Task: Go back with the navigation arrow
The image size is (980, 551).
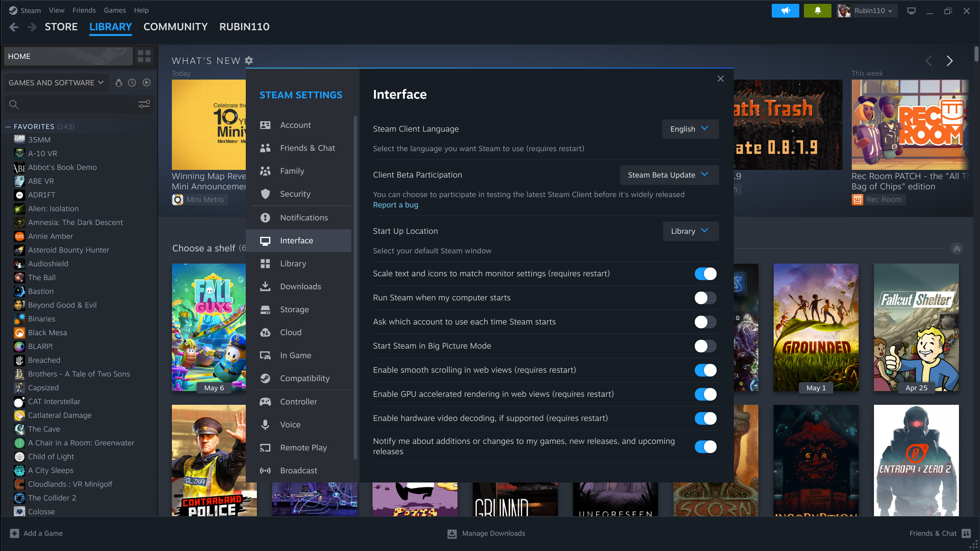Action: (14, 27)
